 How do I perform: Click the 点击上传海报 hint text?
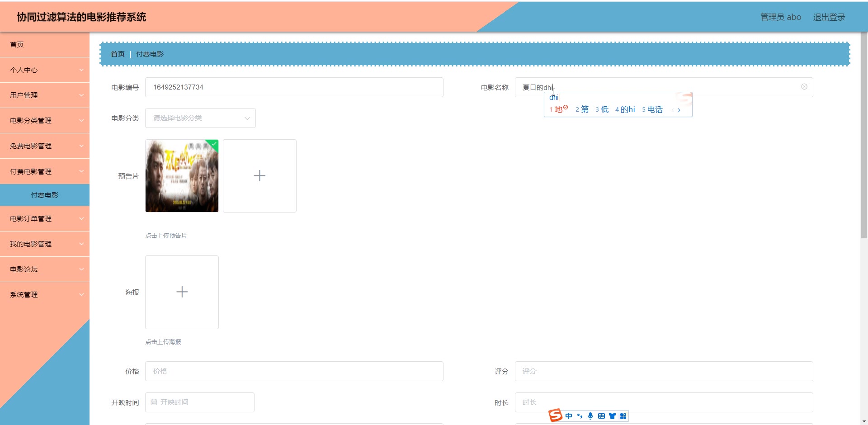[163, 342]
